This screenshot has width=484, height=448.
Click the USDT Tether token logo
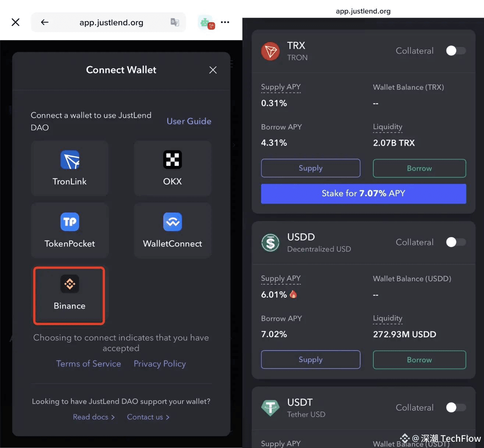click(270, 408)
